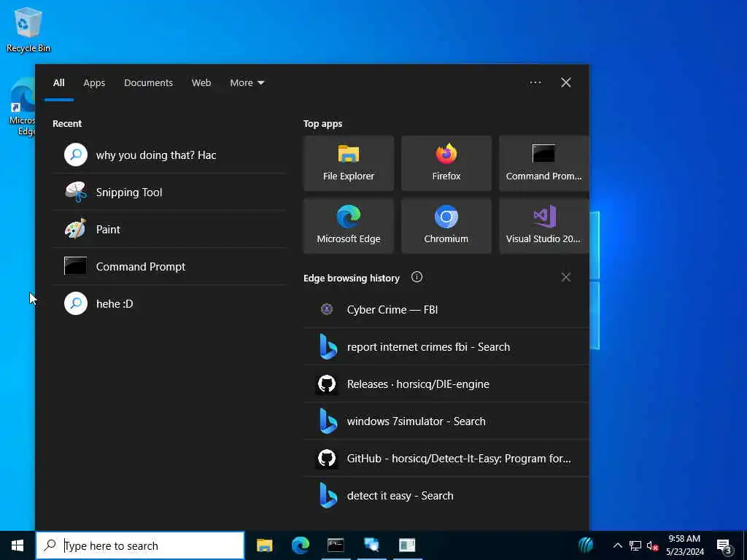Screen dimensions: 747x560
Task: Switch to the All tab
Action: 58,83
